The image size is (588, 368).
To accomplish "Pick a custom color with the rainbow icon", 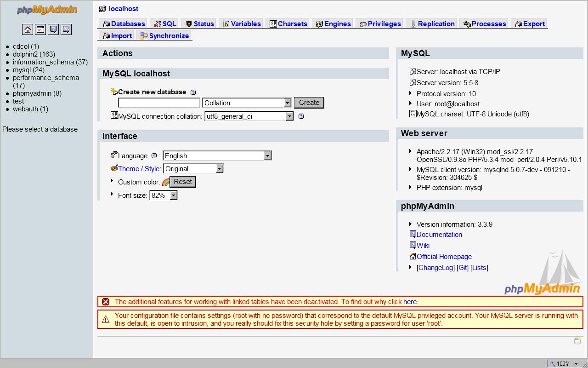I will [x=166, y=183].
